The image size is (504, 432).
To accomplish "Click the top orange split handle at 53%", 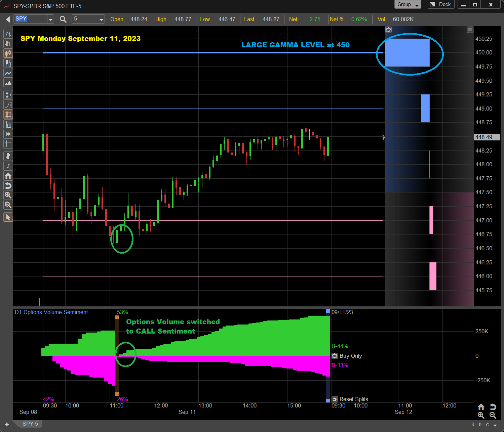I will 117,317.
